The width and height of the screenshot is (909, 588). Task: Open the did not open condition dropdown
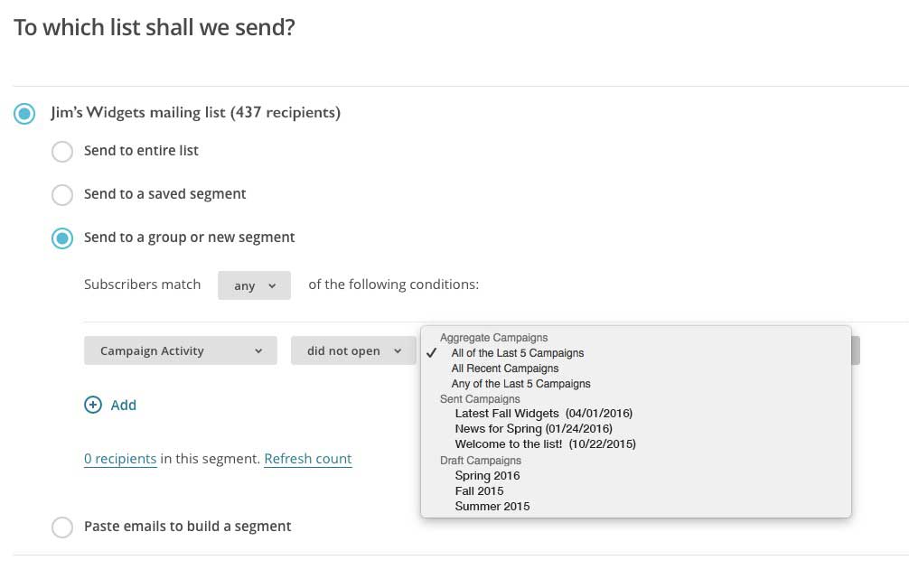(x=353, y=351)
